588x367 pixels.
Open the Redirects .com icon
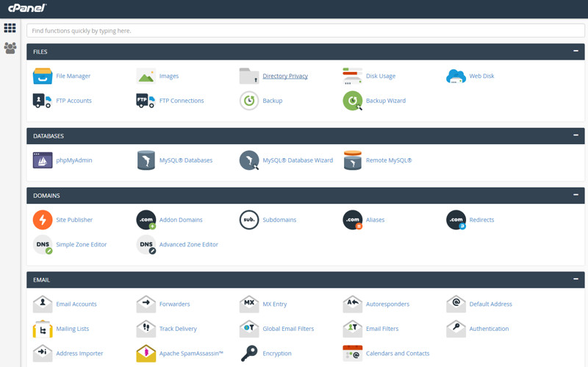coord(456,220)
